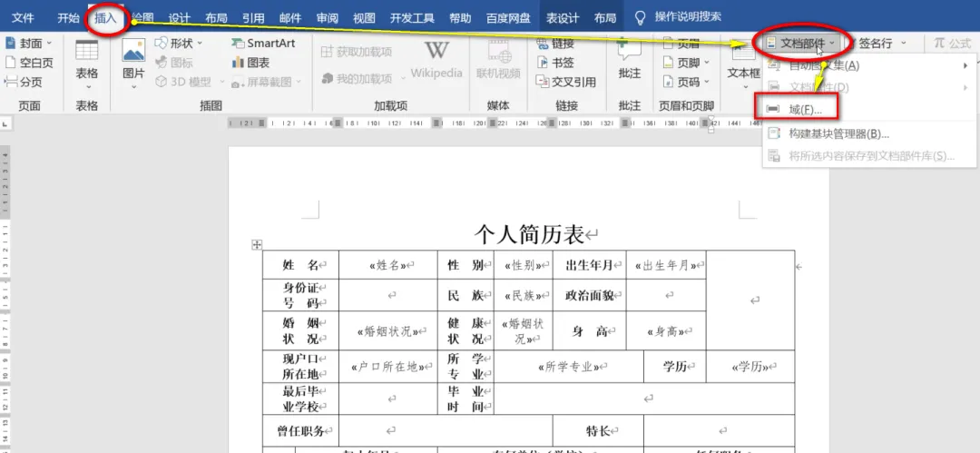Open the 文档部件 quick parts dropdown
The height and width of the screenshot is (453, 980).
[x=800, y=44]
